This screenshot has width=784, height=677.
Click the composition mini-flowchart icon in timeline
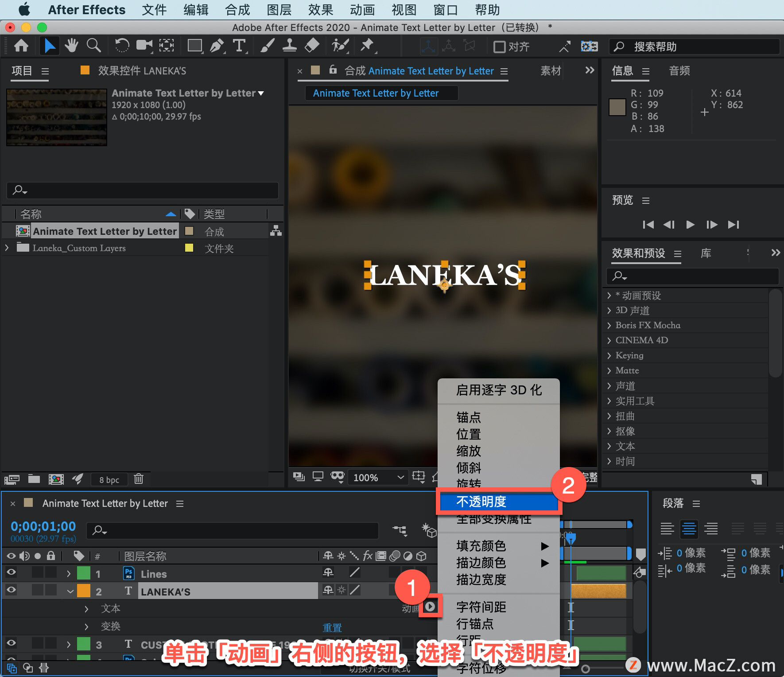tap(400, 530)
